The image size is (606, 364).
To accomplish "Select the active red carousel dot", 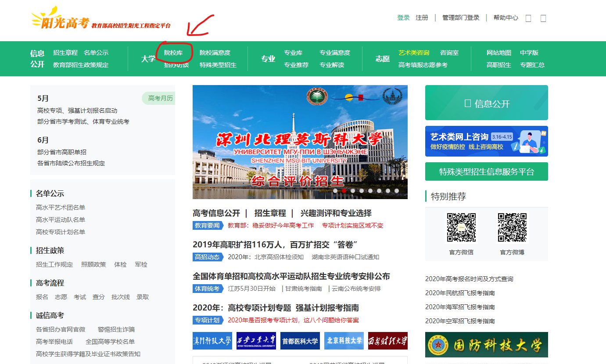I will pyautogui.click(x=344, y=191).
